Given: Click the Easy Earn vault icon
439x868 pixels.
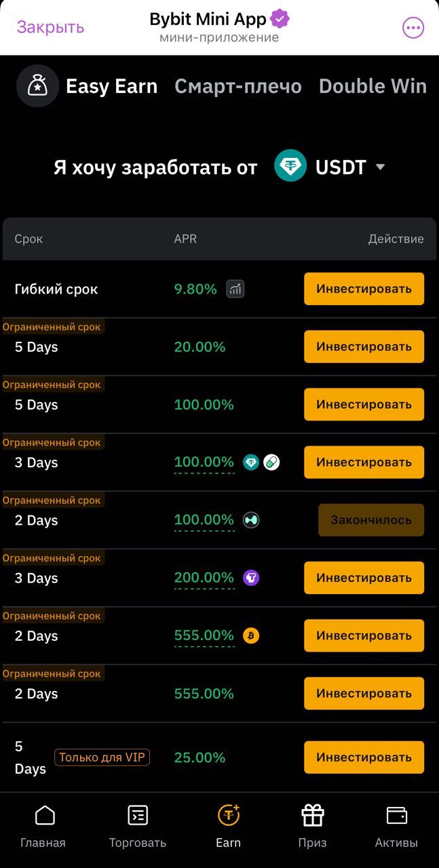Looking at the screenshot, I should pyautogui.click(x=37, y=86).
